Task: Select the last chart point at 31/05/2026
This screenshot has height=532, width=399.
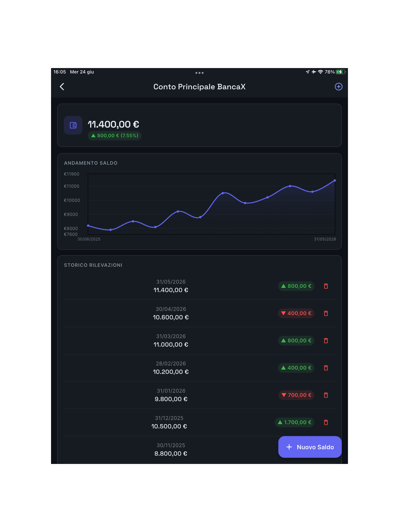Action: coord(335,180)
